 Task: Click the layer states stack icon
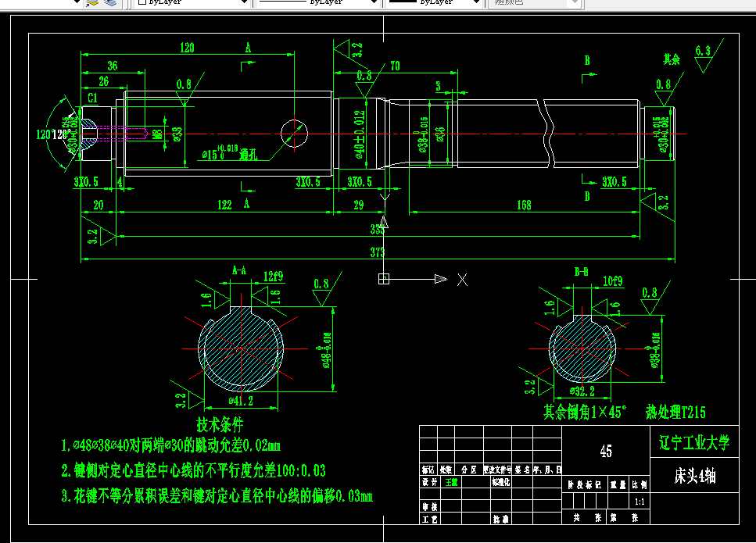[x=110, y=2]
